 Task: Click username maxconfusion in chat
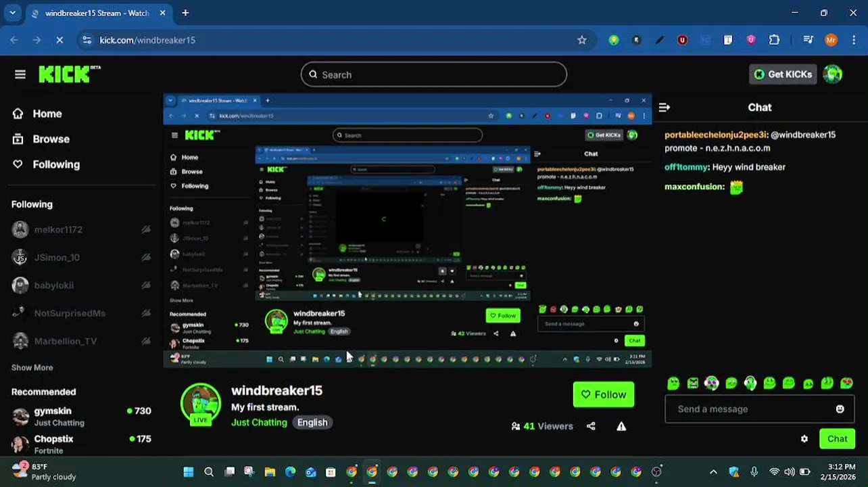coord(694,187)
